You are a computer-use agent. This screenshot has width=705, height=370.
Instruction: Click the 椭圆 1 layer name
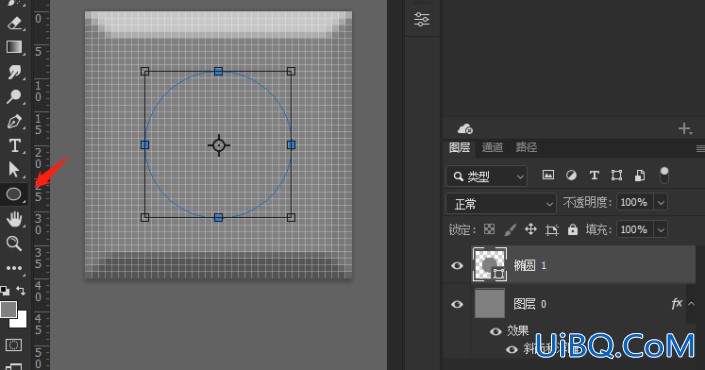pyautogui.click(x=530, y=265)
